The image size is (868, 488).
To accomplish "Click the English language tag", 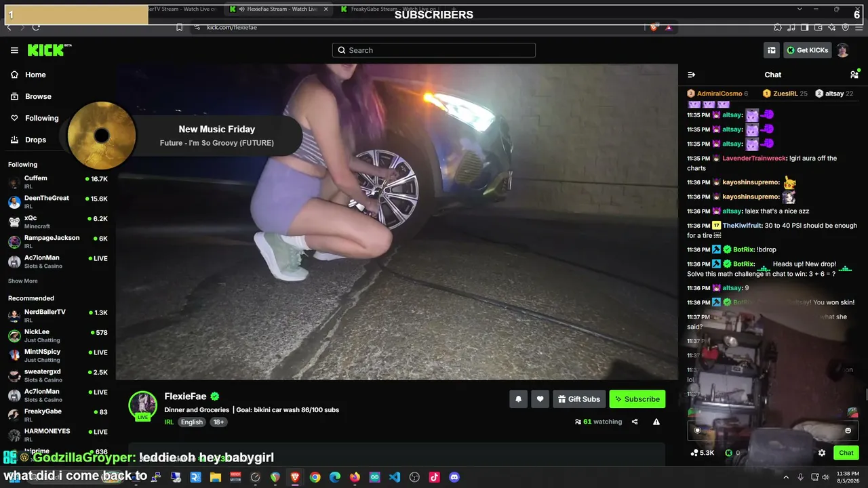I will coord(192,422).
